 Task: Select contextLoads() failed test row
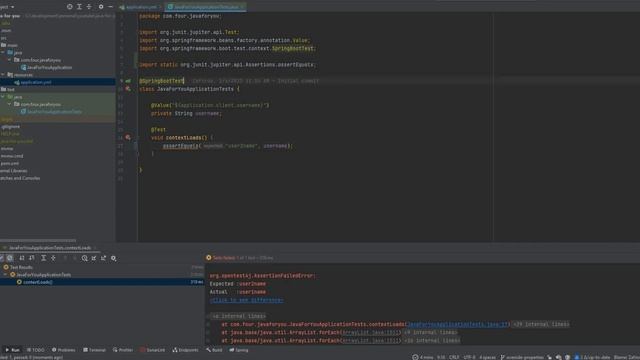tap(102, 282)
